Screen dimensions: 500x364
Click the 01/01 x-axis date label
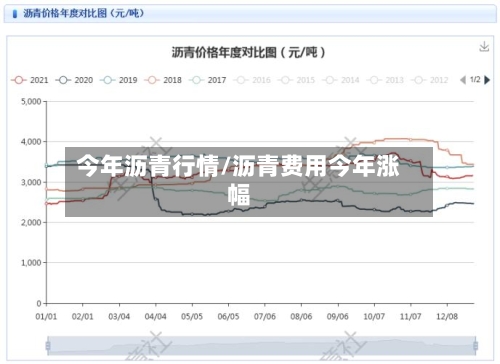tap(46, 316)
